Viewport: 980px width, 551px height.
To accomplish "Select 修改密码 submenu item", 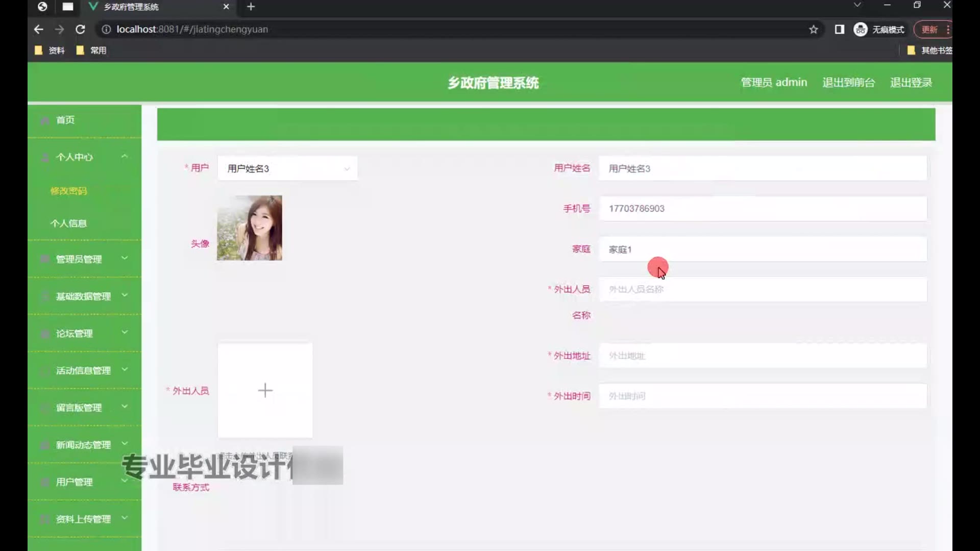I will pyautogui.click(x=68, y=191).
